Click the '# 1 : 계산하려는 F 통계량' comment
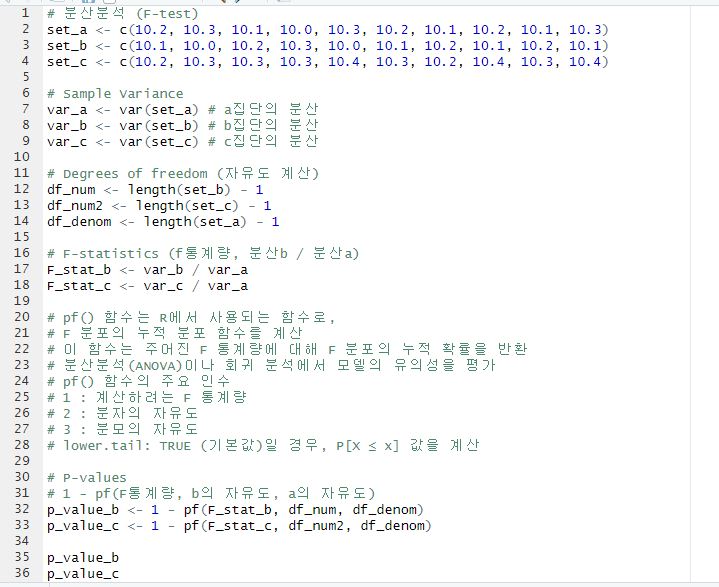 click(147, 397)
